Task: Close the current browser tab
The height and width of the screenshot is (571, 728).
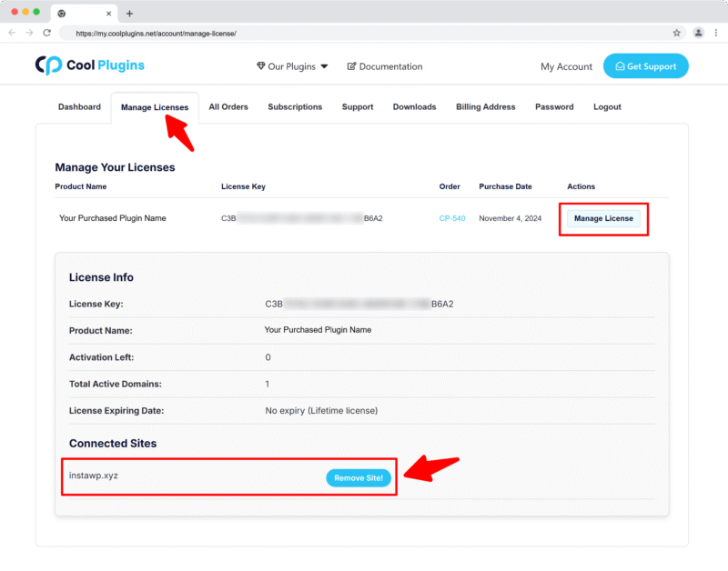Action: [x=109, y=14]
